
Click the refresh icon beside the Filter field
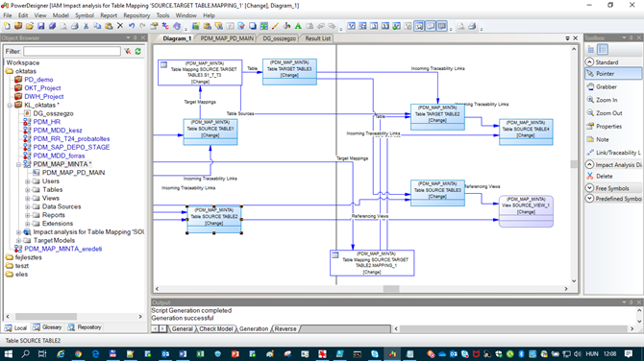point(138,51)
